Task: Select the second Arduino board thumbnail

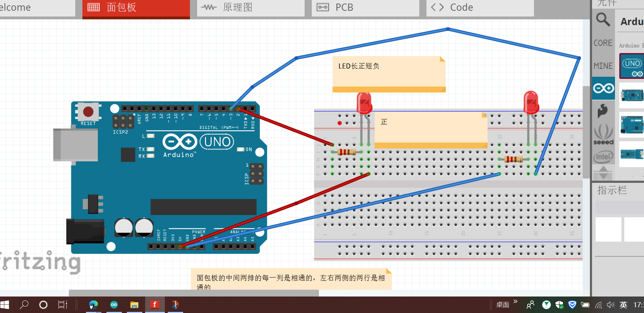Action: click(632, 95)
